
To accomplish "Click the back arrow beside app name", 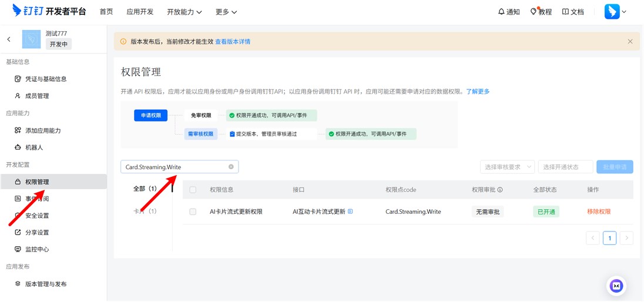I will [9, 39].
